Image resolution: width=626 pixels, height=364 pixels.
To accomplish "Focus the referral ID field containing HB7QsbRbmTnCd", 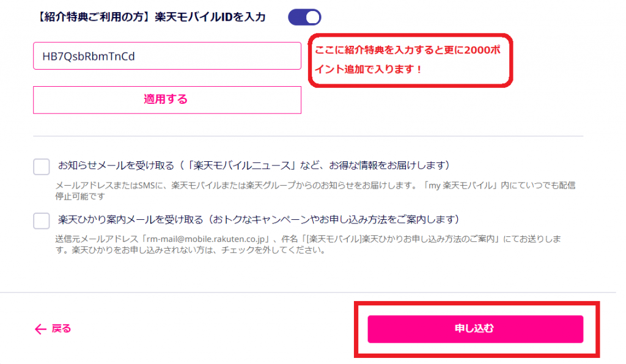I will pyautogui.click(x=167, y=56).
